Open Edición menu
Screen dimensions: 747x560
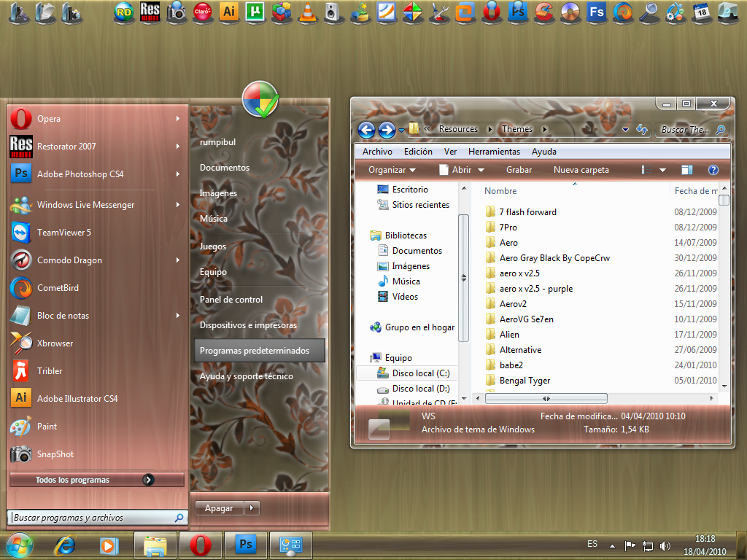[x=418, y=152]
